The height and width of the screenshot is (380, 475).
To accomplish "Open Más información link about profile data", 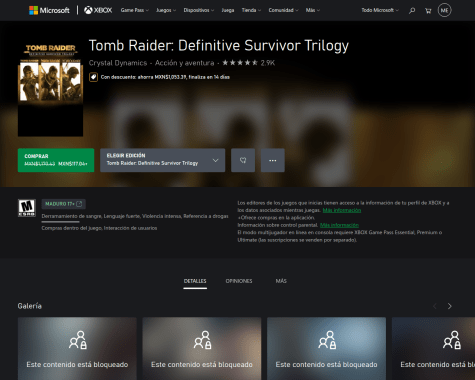I will coord(342,210).
